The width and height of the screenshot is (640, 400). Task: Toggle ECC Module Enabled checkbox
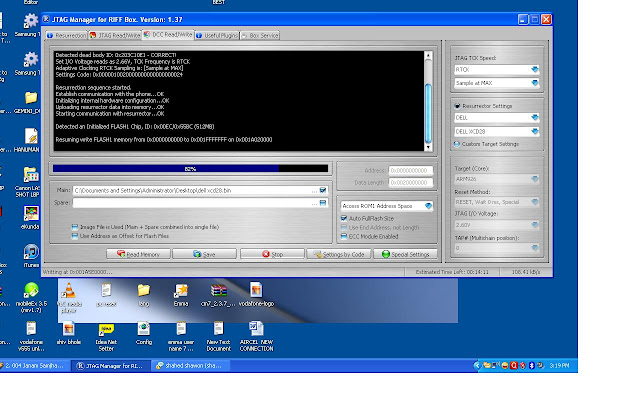coord(344,236)
